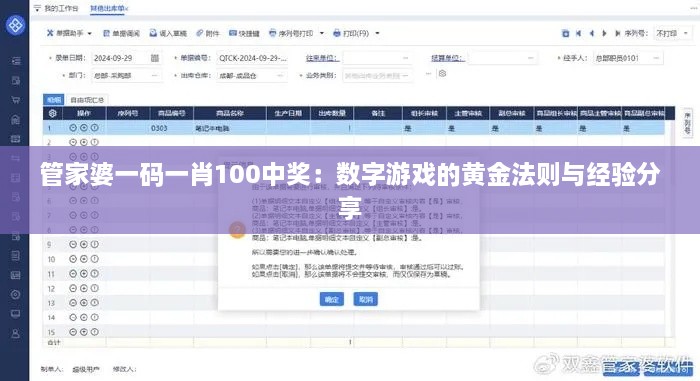The width and height of the screenshot is (700, 381).
Task: Open the 序列号打印 dropdown arrow
Action: (322, 33)
